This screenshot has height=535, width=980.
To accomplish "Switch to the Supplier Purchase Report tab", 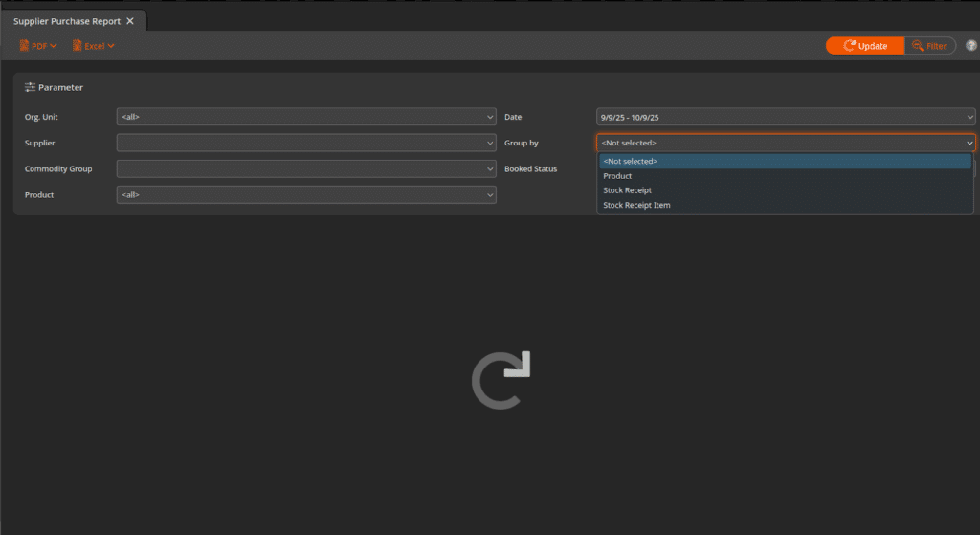I will 67,21.
